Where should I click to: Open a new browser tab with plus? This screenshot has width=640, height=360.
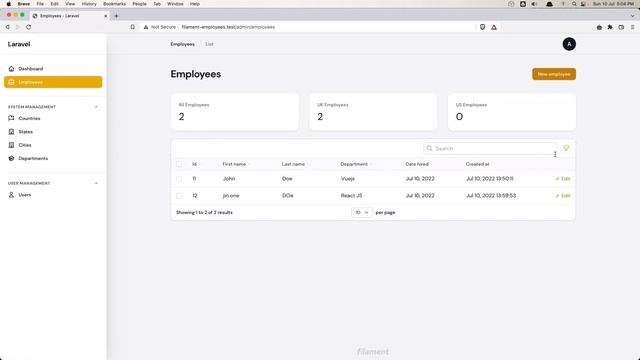click(116, 16)
